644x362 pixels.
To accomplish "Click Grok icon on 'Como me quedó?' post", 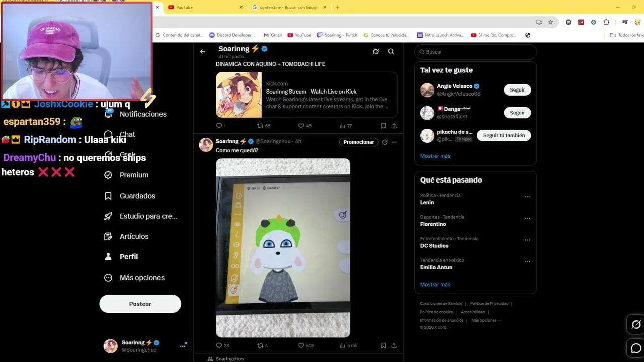I will pyautogui.click(x=385, y=142).
